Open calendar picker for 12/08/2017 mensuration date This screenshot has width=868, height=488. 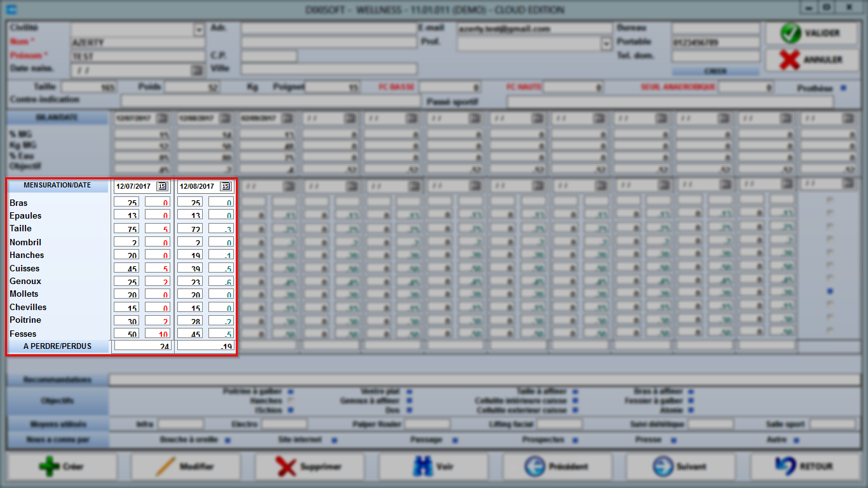click(225, 186)
